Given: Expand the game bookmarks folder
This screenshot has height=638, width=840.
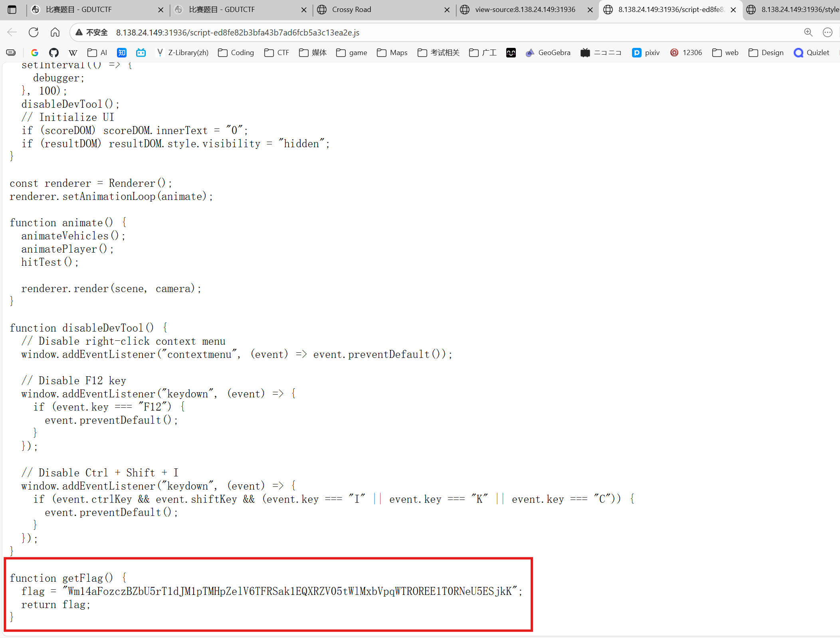Looking at the screenshot, I should (352, 53).
